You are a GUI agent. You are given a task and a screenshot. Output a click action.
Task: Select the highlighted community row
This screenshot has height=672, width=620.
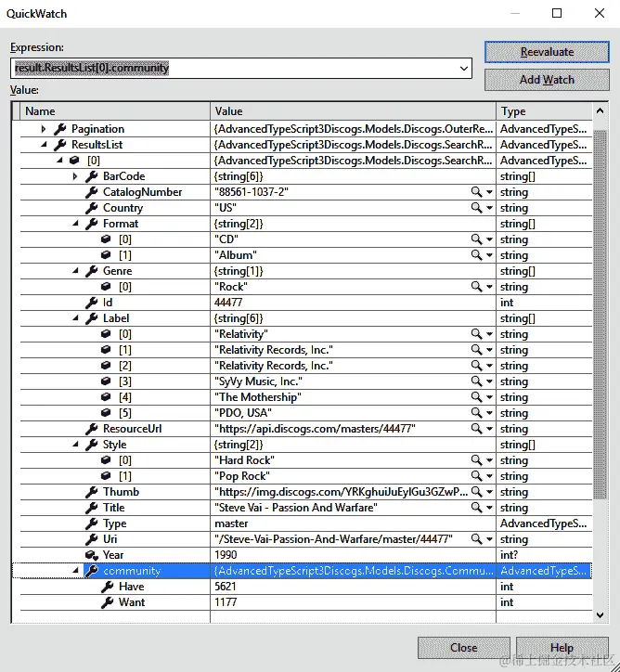(x=302, y=571)
